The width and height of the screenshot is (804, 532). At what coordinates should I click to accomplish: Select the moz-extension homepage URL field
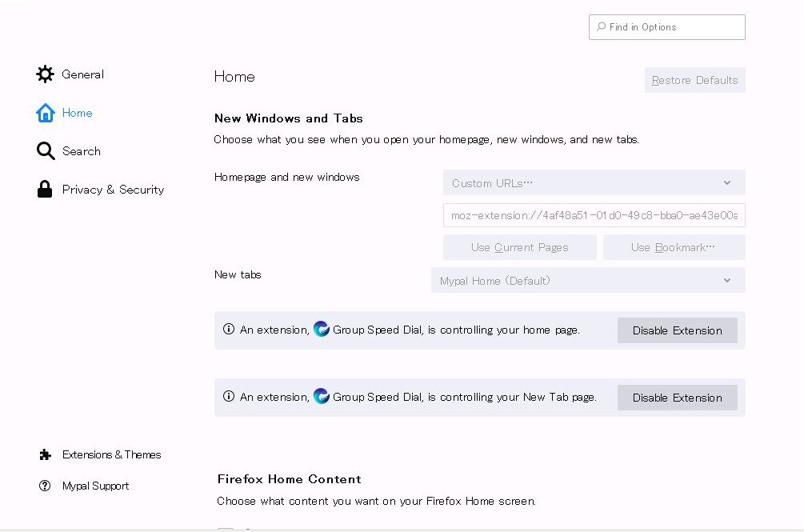coord(593,214)
